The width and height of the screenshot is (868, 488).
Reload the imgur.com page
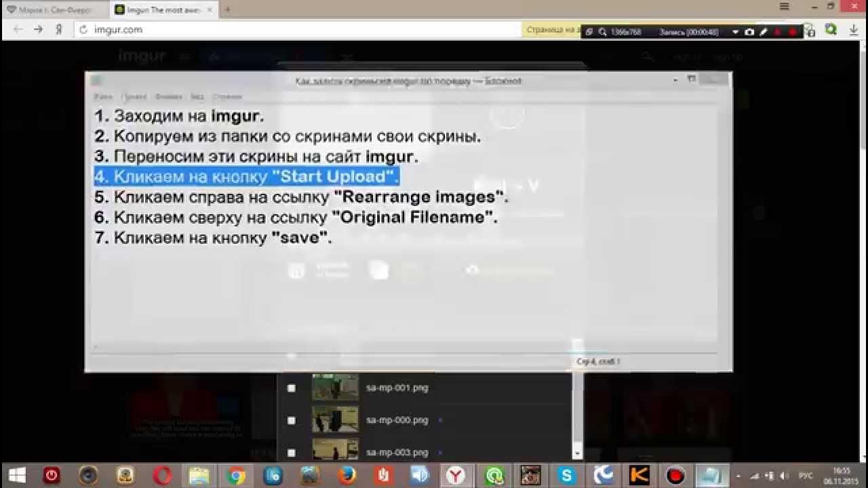click(x=84, y=30)
